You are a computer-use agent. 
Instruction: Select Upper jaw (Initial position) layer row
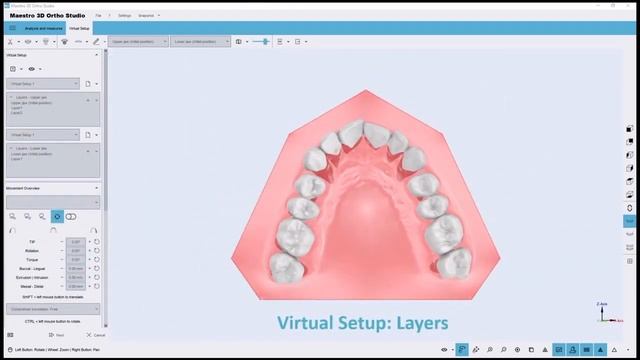[31, 103]
